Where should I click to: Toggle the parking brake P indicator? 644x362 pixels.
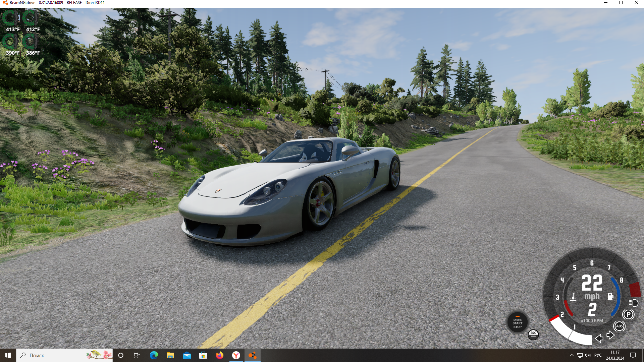click(628, 314)
